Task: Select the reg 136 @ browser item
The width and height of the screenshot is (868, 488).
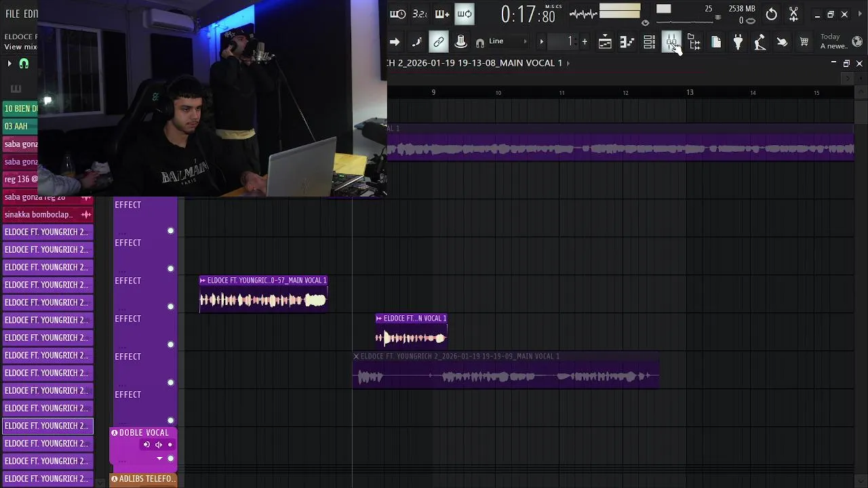Action: pos(21,179)
